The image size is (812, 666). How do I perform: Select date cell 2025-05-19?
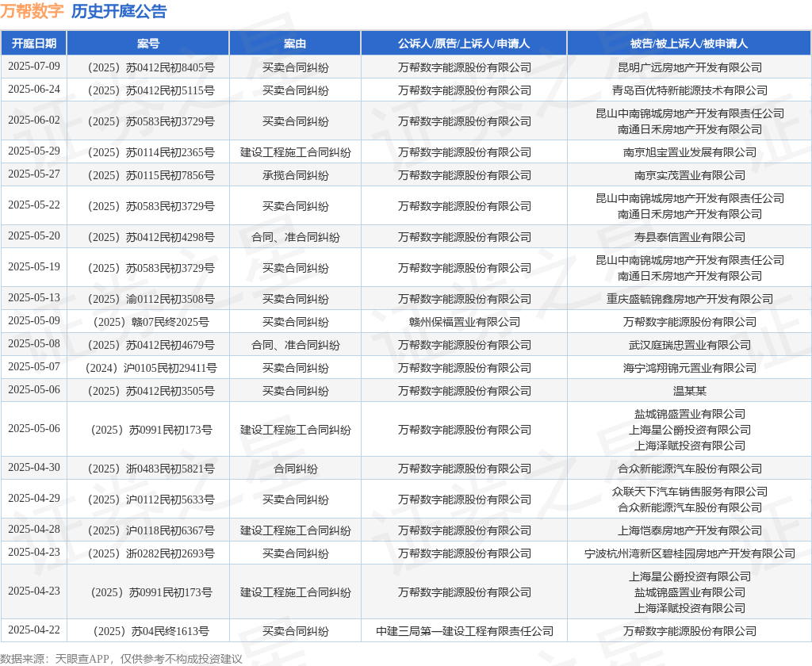33,267
